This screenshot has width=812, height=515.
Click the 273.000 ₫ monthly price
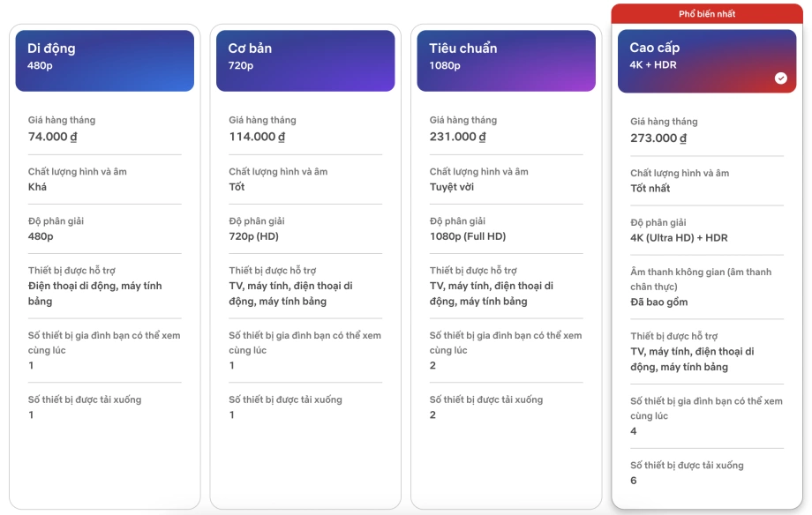658,138
